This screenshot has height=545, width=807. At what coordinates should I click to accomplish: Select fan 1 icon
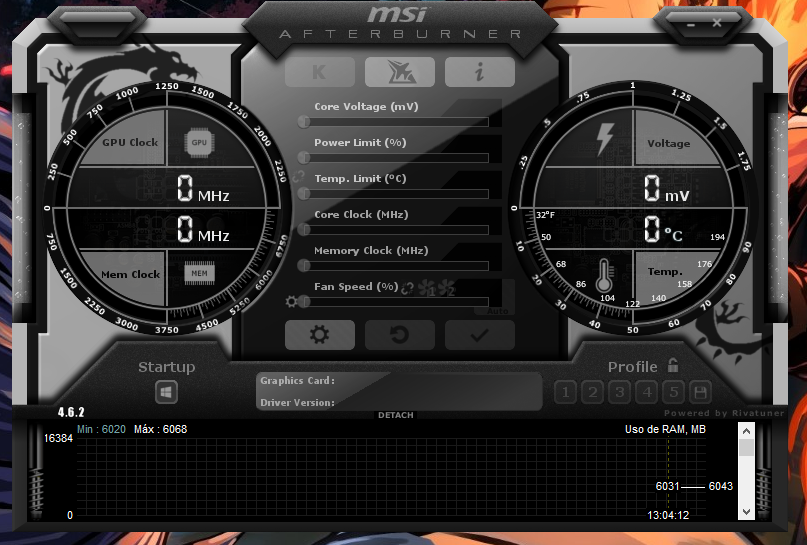pyautogui.click(x=427, y=288)
